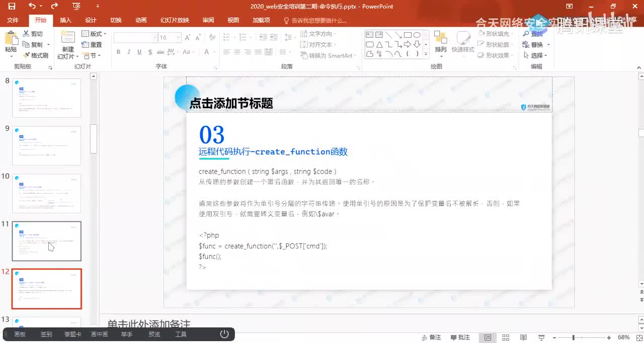Click the 快速样式 (Quick Styles) icon

point(463,38)
